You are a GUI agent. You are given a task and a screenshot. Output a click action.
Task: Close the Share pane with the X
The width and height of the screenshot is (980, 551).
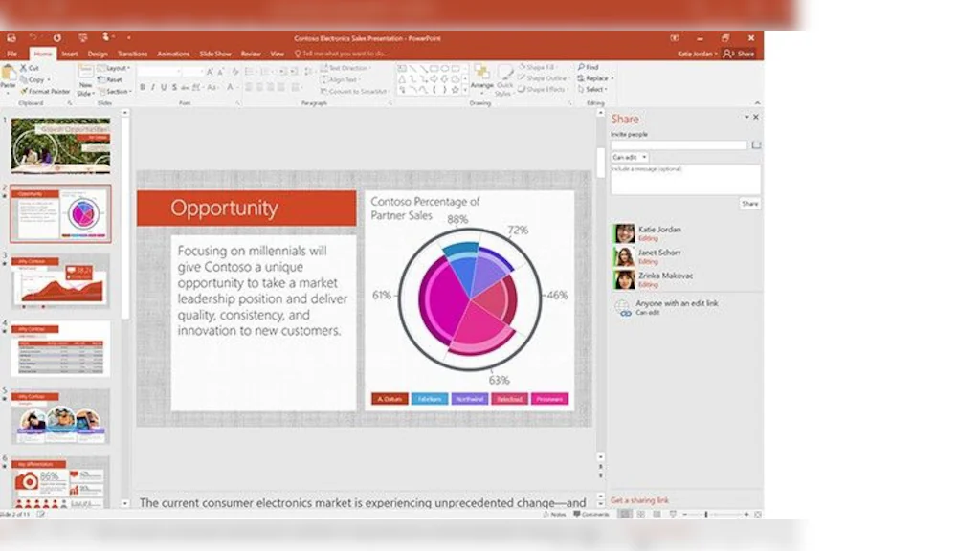[x=756, y=117]
